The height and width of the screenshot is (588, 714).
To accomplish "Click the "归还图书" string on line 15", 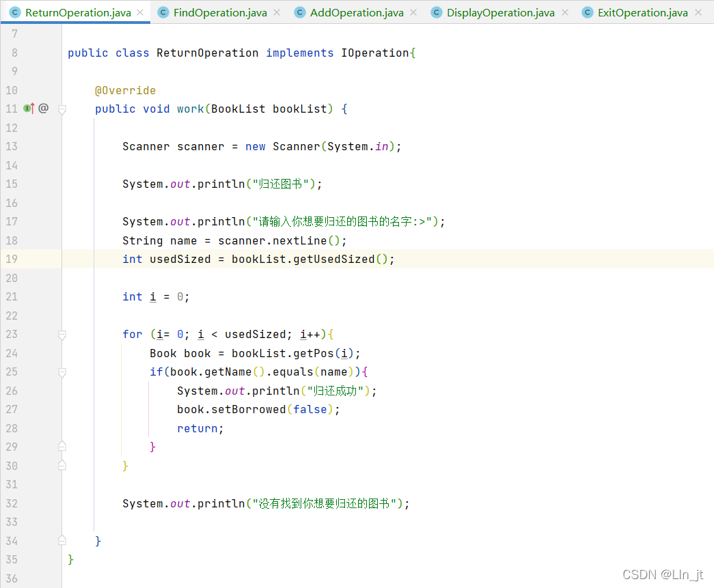I will pos(281,184).
